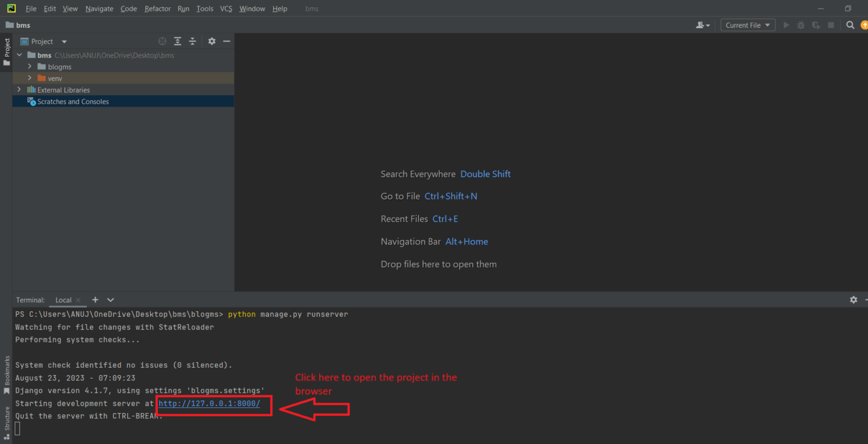Open the Project tool window settings gear
The height and width of the screenshot is (444, 868).
(211, 41)
